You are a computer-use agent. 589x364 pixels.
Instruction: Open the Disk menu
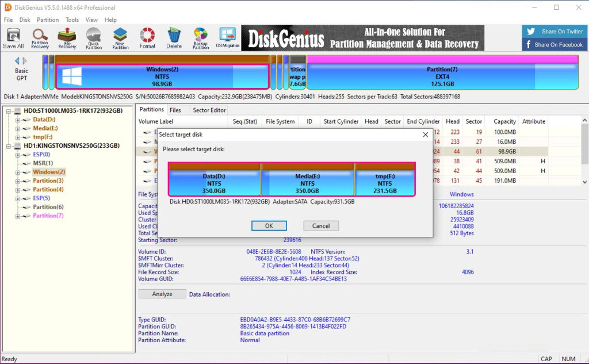point(24,19)
